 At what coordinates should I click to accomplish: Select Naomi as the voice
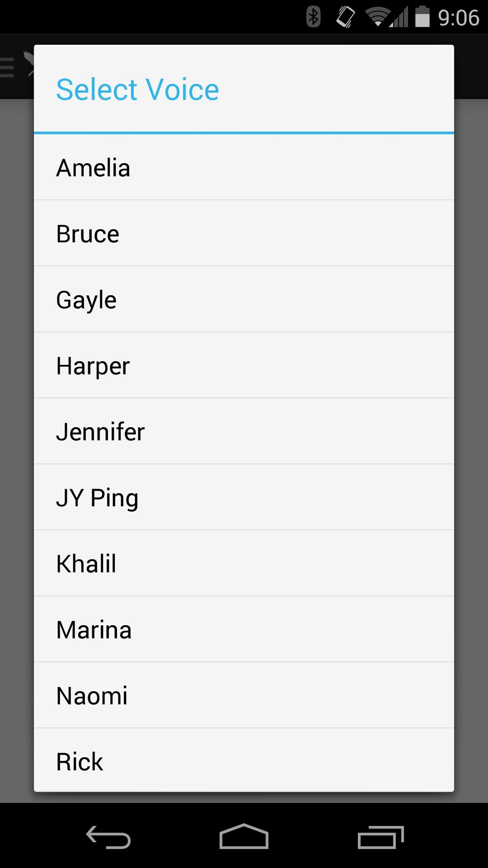click(244, 696)
